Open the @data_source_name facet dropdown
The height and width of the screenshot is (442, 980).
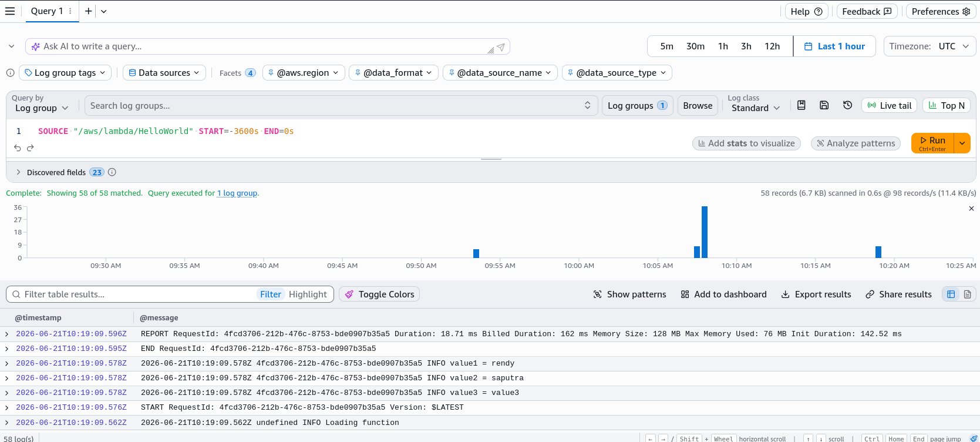pos(500,73)
